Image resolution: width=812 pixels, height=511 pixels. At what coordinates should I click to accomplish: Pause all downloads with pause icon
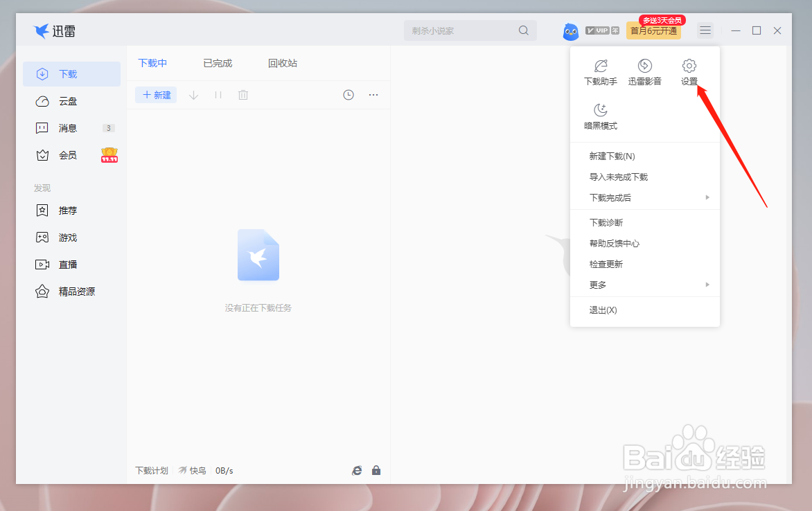click(218, 94)
